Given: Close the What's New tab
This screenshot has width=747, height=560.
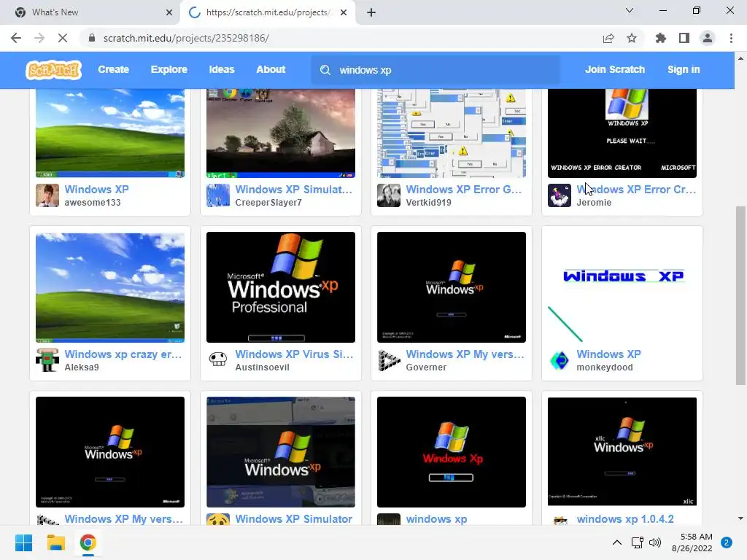Looking at the screenshot, I should click(169, 12).
